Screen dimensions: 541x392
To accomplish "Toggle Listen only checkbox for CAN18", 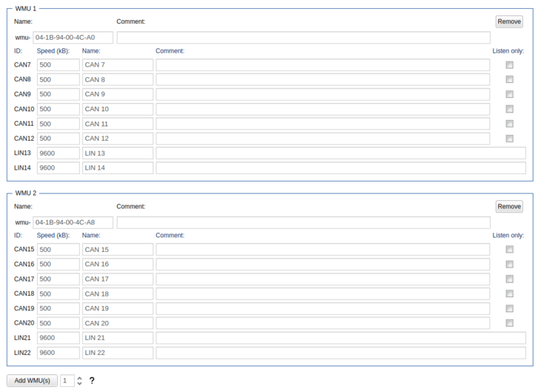I will (x=509, y=294).
